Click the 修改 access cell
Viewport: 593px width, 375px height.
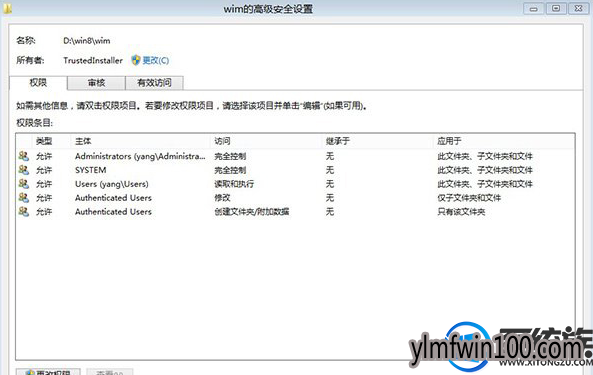click(x=222, y=198)
